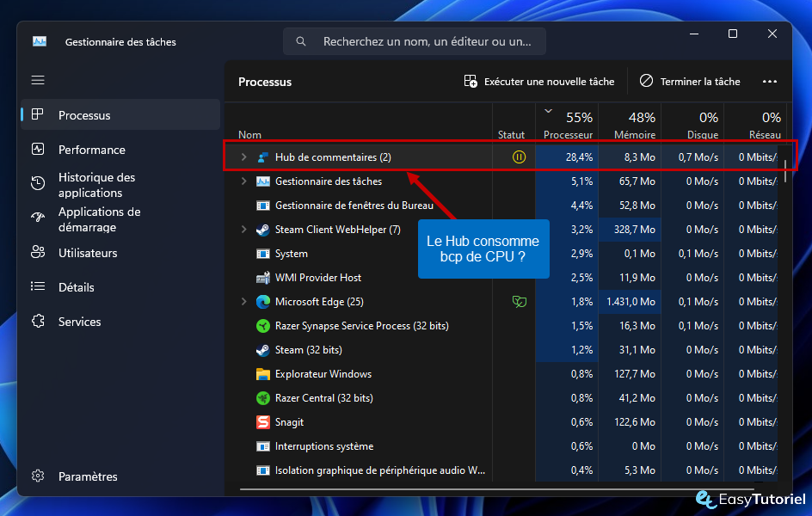Click the 122,6 Mo memory cell
812x516 pixels.
[x=630, y=421]
